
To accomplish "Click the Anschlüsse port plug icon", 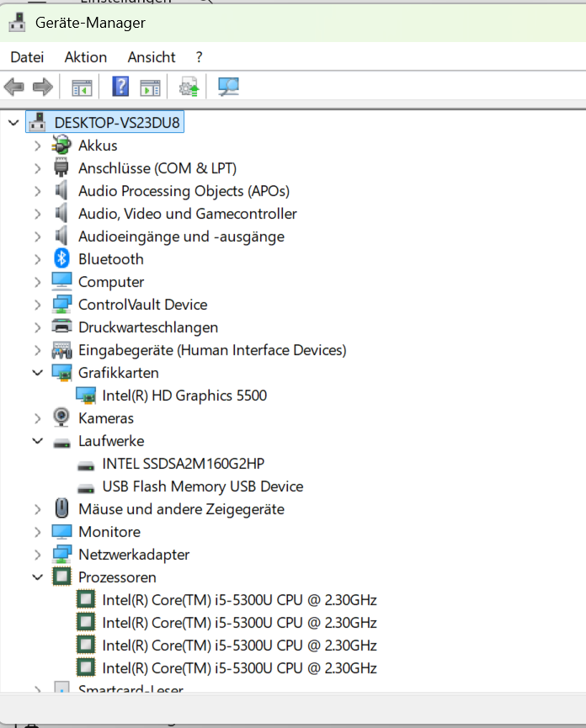I will point(61,168).
